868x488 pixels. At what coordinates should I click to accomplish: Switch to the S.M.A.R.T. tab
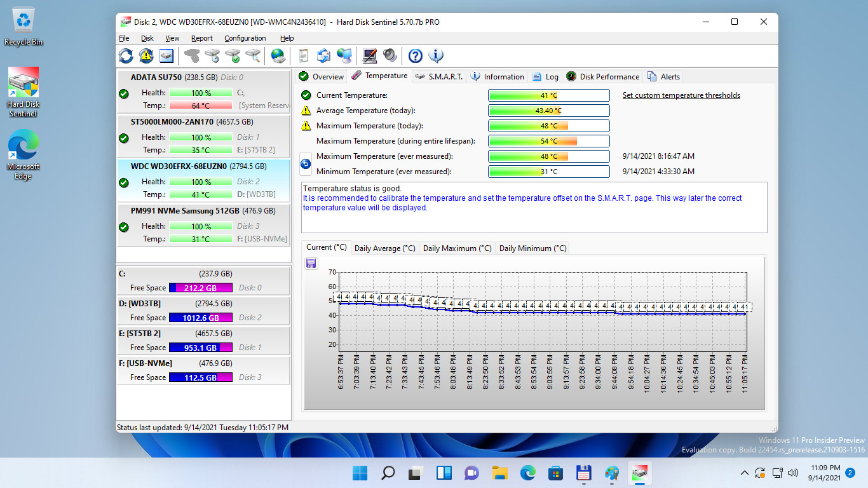click(x=437, y=76)
